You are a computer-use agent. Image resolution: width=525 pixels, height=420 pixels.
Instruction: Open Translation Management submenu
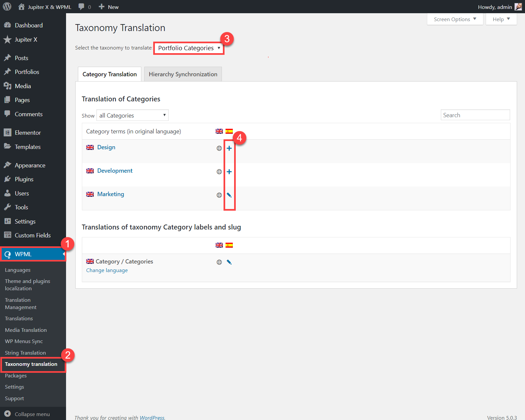pyautogui.click(x=20, y=303)
